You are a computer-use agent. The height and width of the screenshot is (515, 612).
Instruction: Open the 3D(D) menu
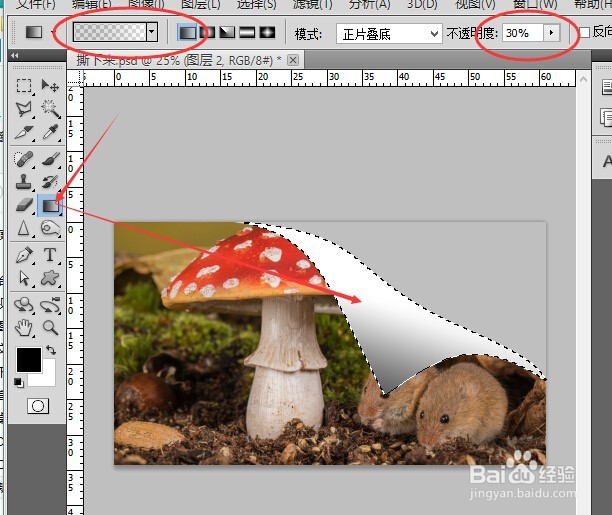(x=422, y=4)
